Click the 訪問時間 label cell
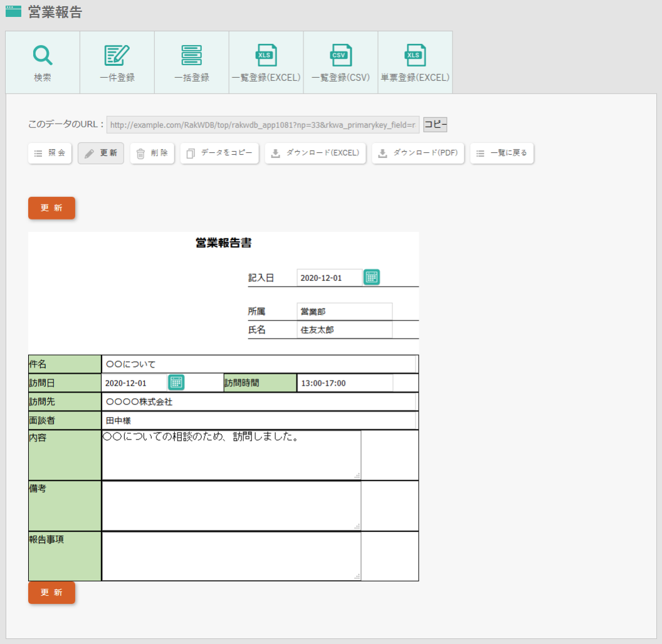 pos(260,383)
